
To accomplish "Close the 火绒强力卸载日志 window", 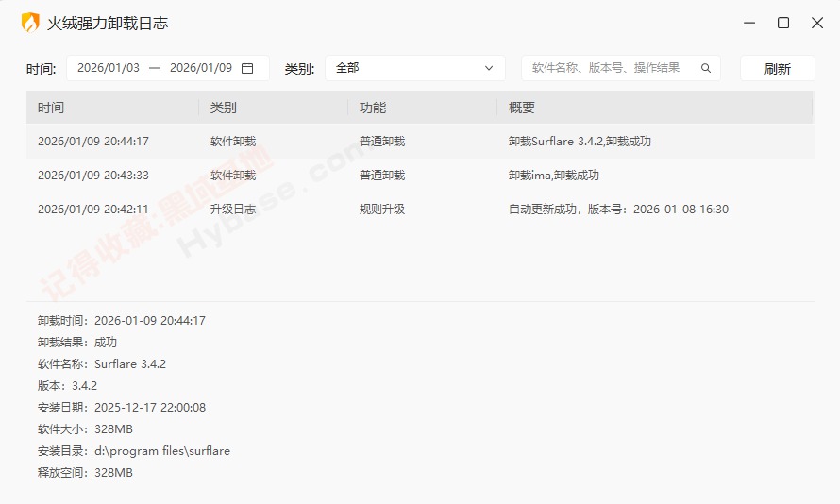I will click(x=817, y=23).
